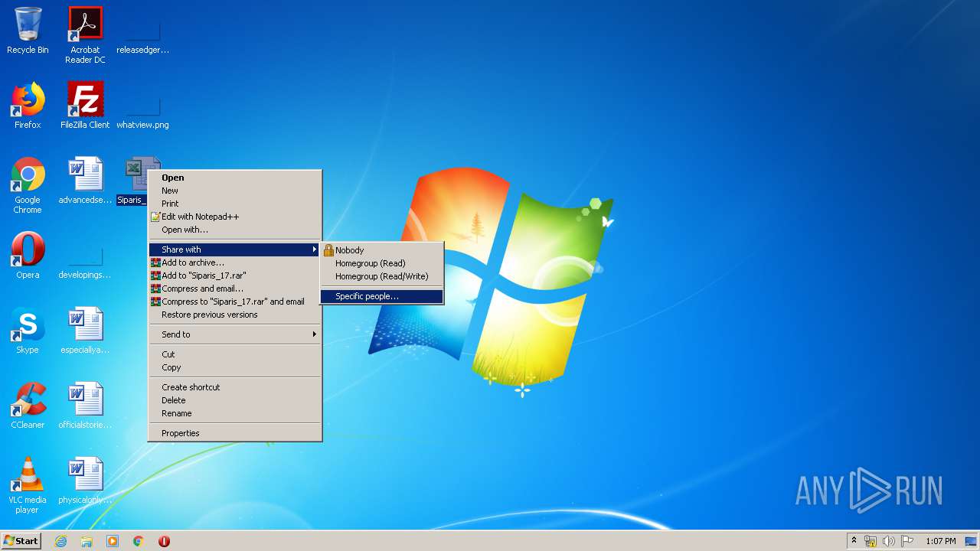Select whatview.png file on desktop

(142, 106)
